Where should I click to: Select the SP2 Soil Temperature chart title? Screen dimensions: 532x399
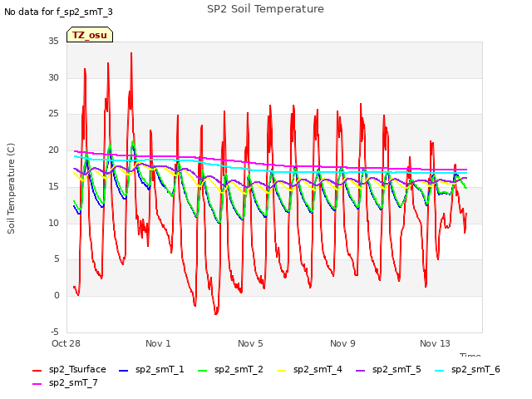pos(265,9)
